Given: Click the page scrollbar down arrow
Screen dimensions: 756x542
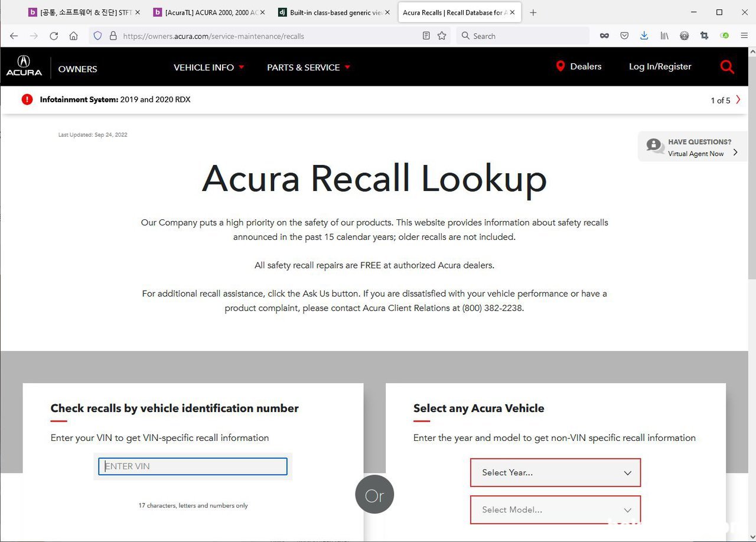Looking at the screenshot, I should click(751, 537).
